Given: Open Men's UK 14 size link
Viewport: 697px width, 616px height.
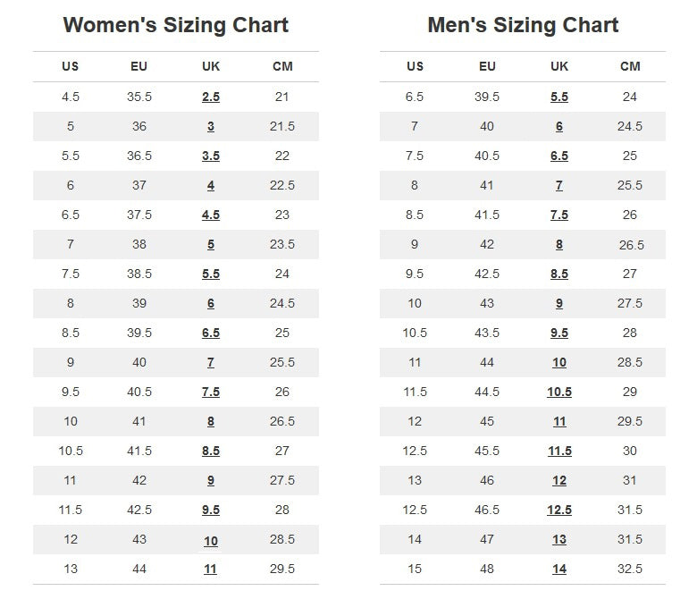Looking at the screenshot, I should click(559, 570).
